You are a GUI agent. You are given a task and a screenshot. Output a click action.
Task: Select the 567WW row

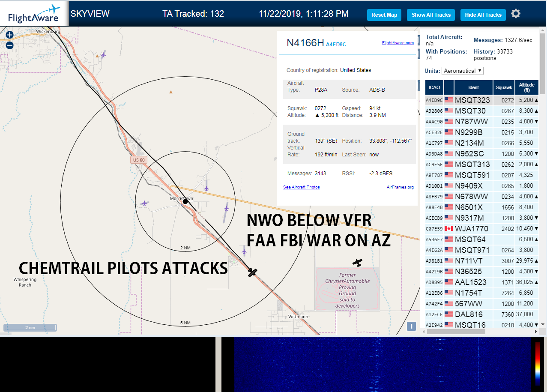click(x=482, y=304)
